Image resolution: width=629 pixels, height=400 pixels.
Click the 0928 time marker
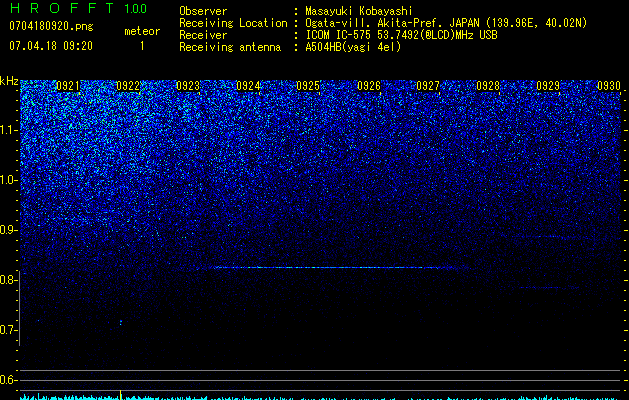point(488,86)
